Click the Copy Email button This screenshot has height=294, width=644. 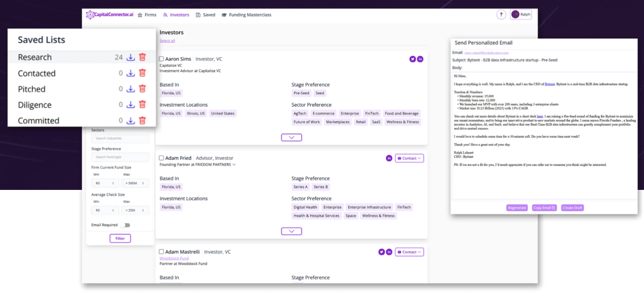coord(544,208)
